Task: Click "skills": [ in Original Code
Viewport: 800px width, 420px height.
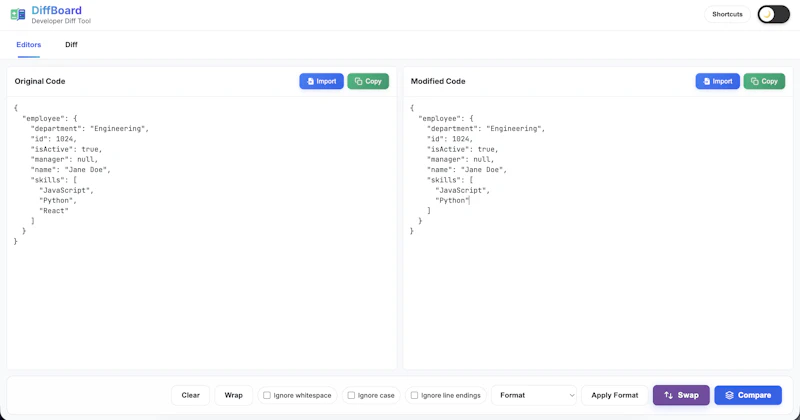Action: pos(54,180)
